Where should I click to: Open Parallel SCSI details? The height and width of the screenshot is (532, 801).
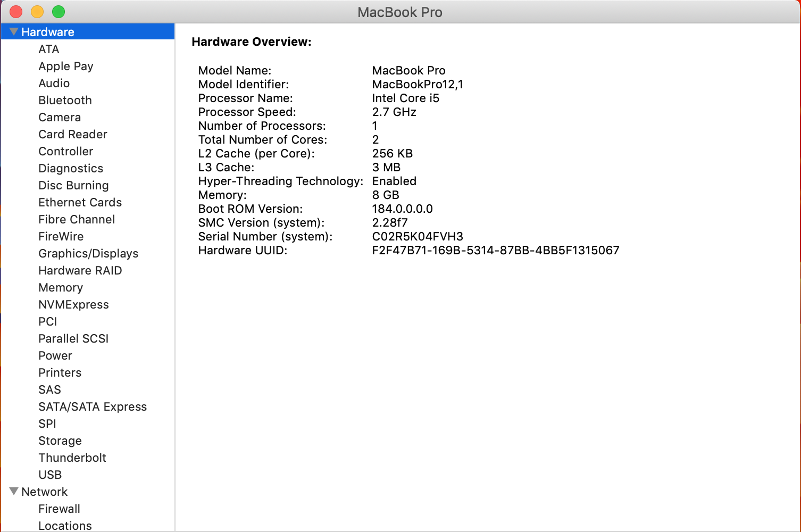click(73, 338)
